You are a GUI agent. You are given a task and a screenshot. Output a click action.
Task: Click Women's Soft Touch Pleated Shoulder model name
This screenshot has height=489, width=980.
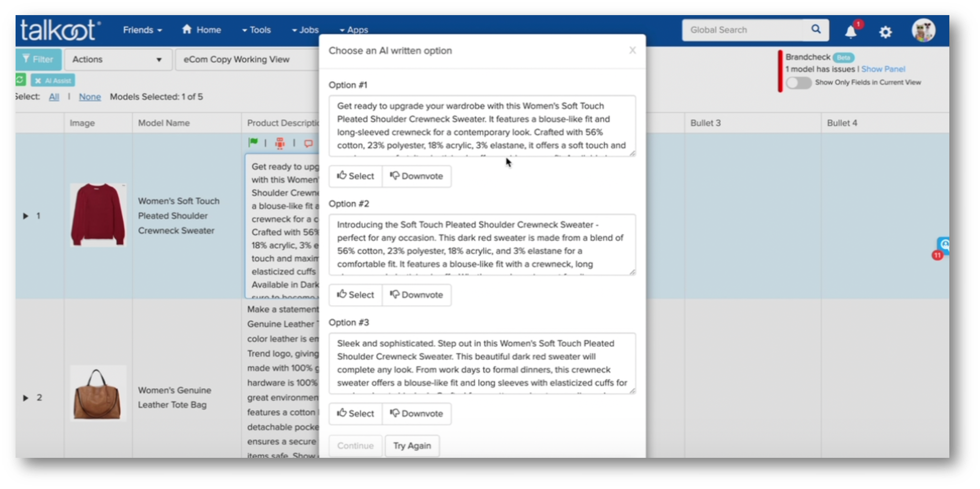coord(179,216)
